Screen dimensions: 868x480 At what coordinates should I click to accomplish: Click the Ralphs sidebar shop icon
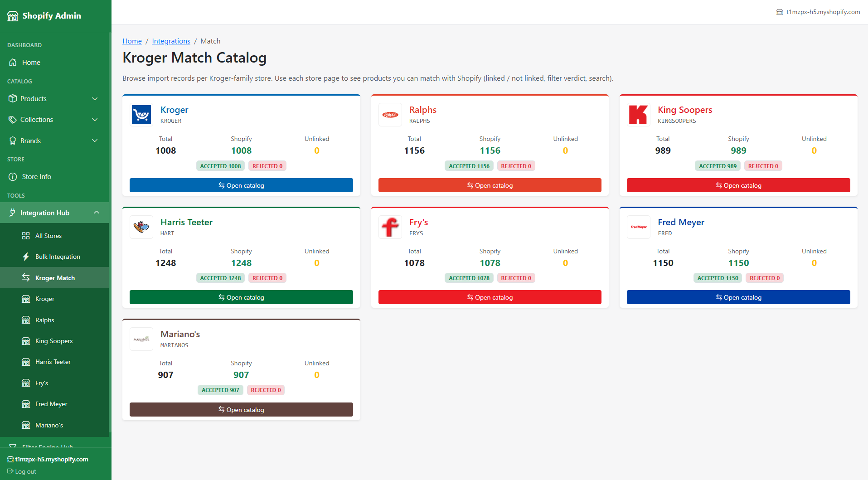pyautogui.click(x=26, y=320)
